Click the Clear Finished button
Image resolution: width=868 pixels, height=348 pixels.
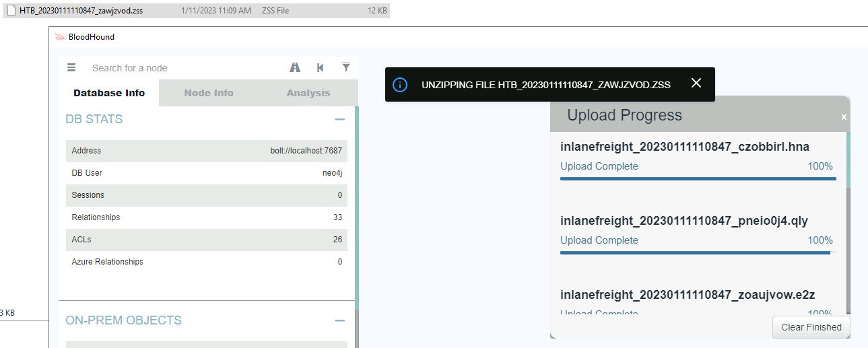click(811, 327)
